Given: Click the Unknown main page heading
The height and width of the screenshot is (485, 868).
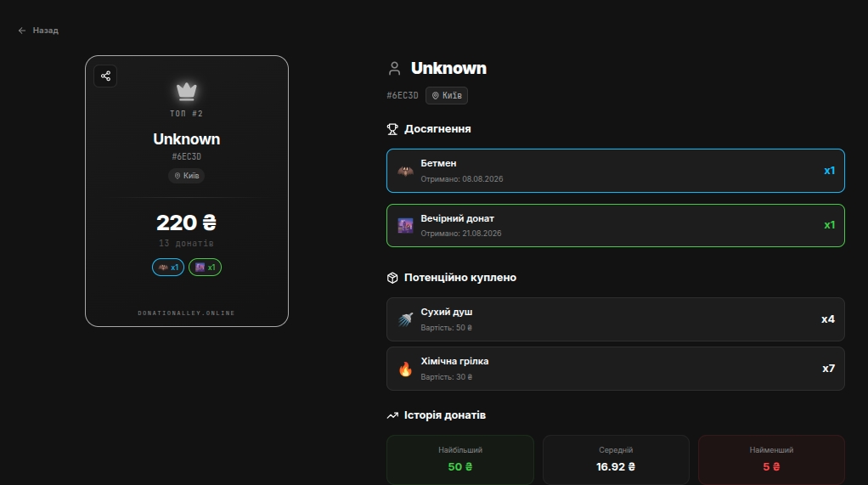Looking at the screenshot, I should pos(449,68).
